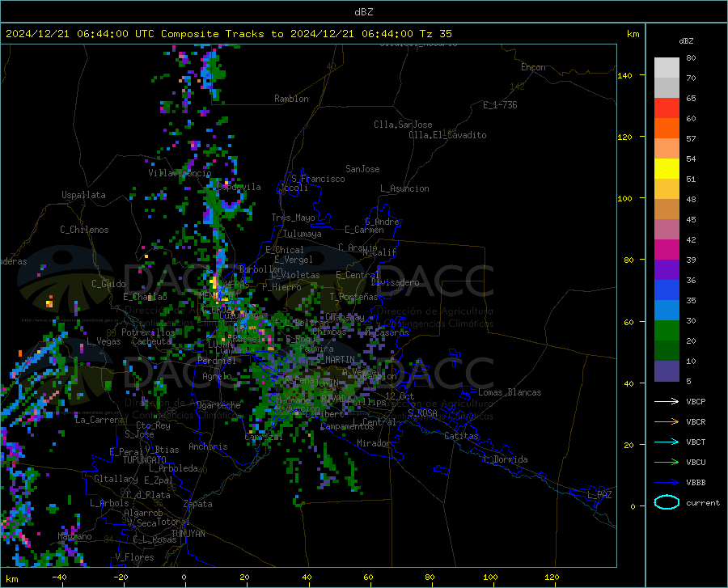Viewport: 728px width, 588px height.
Task: Select the bright green 20–30 dBZ swatch
Action: click(x=667, y=331)
